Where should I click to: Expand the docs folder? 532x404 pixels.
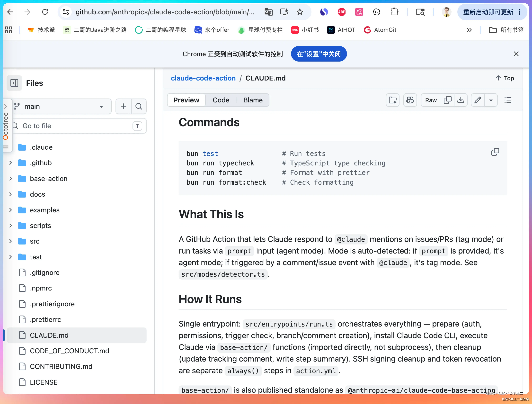tap(11, 194)
